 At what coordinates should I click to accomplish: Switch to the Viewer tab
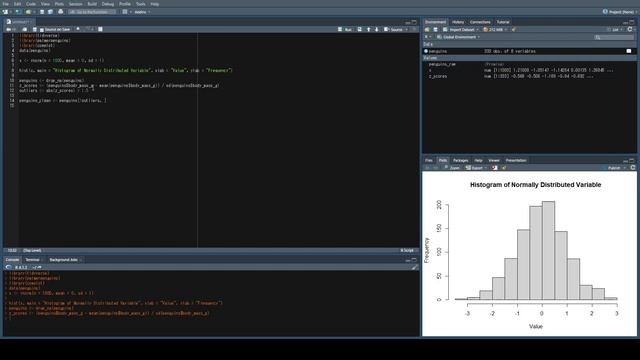494,160
